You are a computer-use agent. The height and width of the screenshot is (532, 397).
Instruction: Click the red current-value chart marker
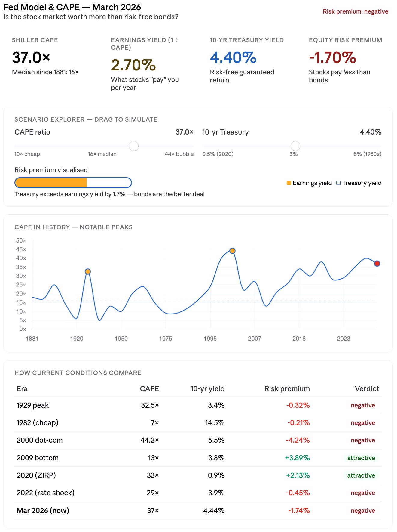click(x=377, y=264)
